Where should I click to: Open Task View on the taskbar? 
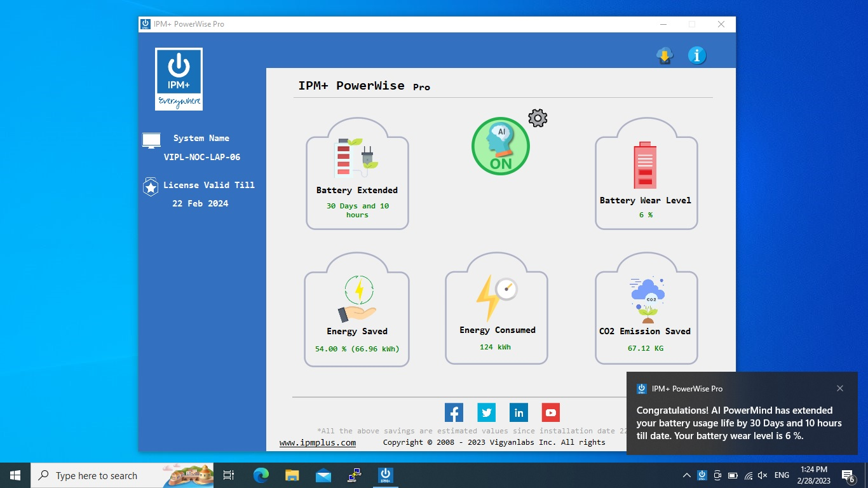pyautogui.click(x=229, y=475)
